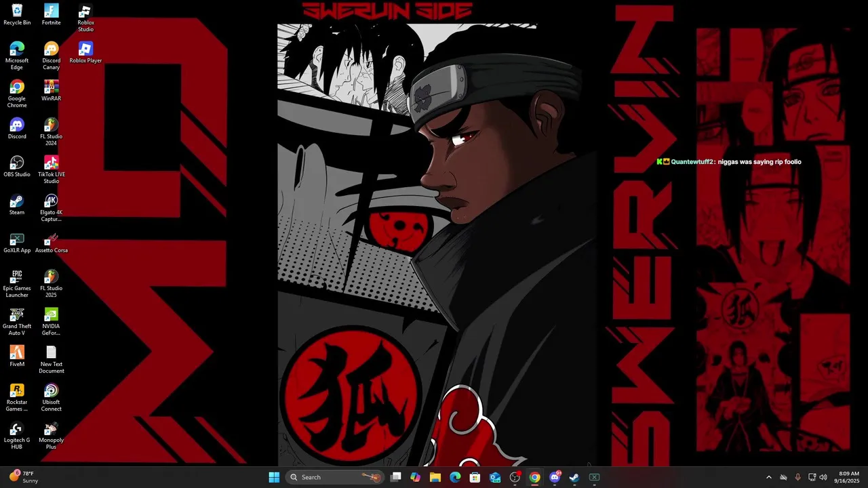The width and height of the screenshot is (868, 488).
Task: Open Outlook from the taskbar
Action: tap(495, 477)
